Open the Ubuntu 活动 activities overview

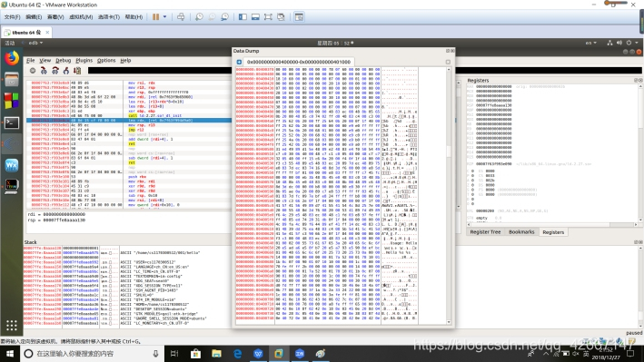coord(9,43)
